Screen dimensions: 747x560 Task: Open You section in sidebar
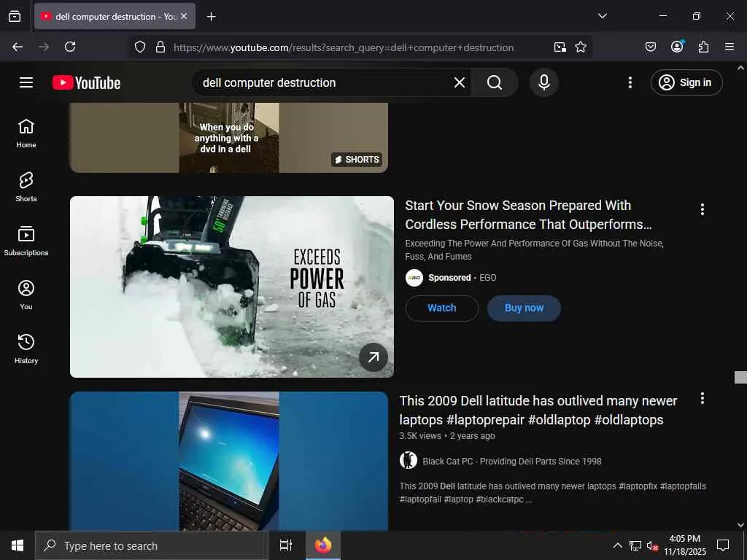tap(26, 295)
